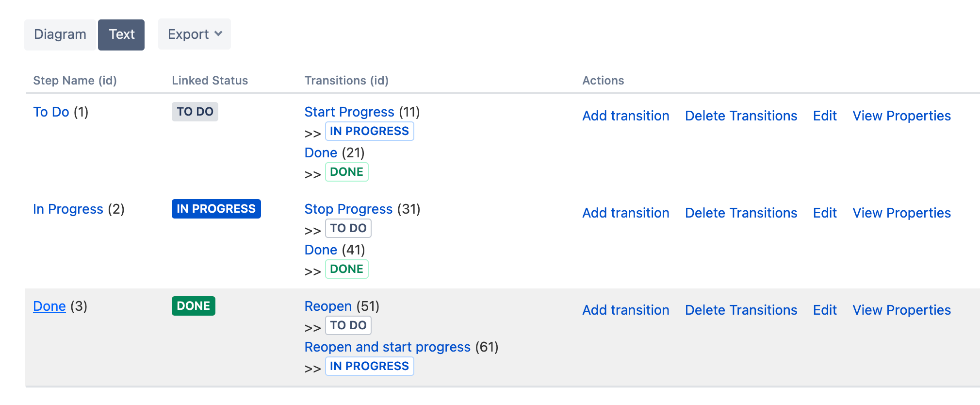
Task: Select the Text view tab
Action: (x=121, y=34)
